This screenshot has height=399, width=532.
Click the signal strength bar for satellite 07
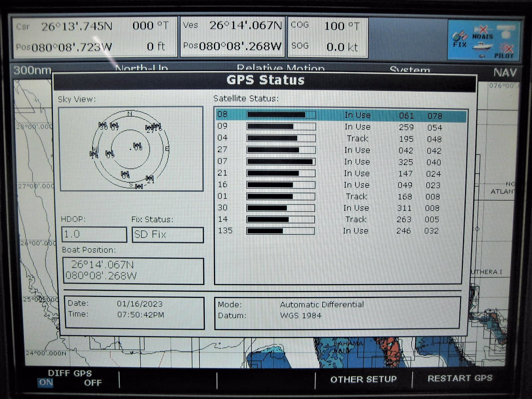[281, 162]
